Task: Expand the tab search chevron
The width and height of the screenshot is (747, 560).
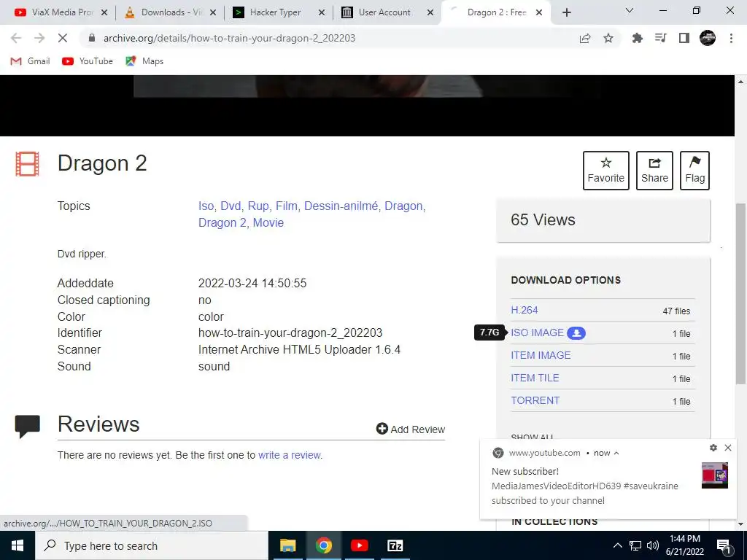Action: coord(630,10)
